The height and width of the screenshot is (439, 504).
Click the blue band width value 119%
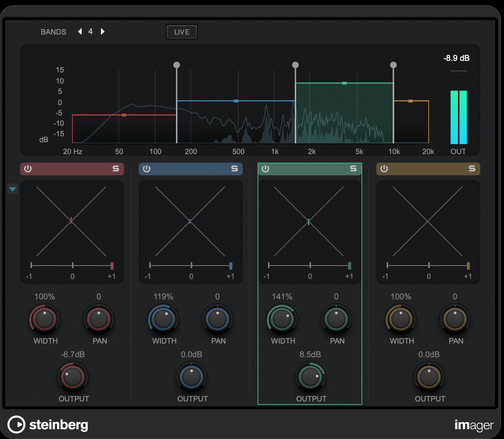point(163,297)
